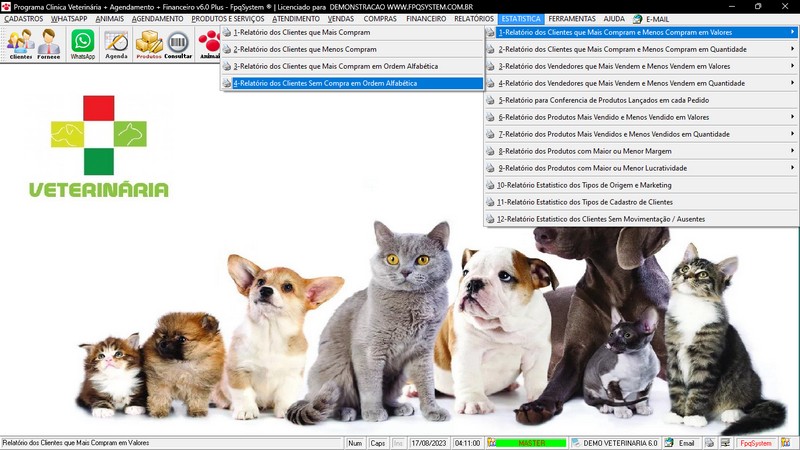
Task: Expand arrow of 6-Relatório Produtos em Valores
Action: [x=792, y=117]
